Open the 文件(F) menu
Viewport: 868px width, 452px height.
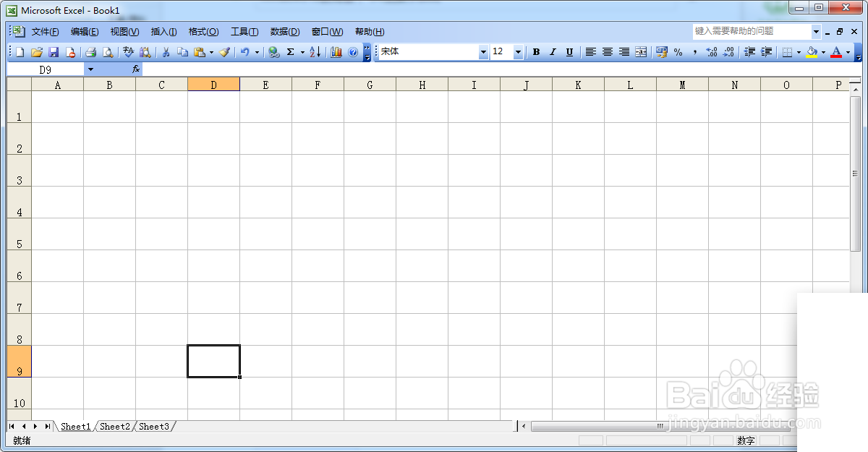pyautogui.click(x=46, y=32)
